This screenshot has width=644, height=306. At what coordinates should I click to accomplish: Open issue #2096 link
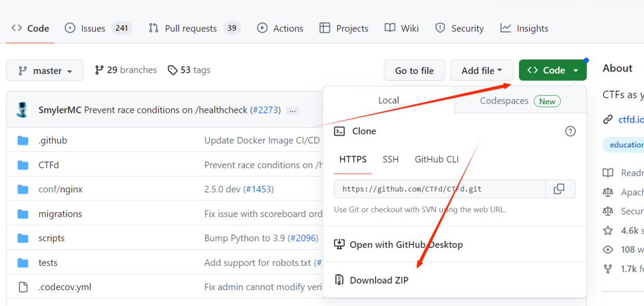coord(303,238)
